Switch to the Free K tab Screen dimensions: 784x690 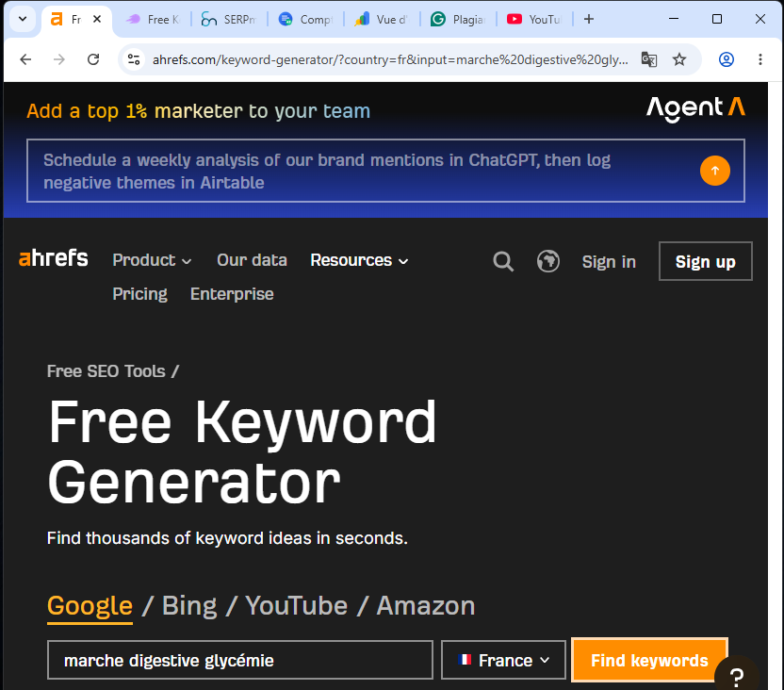[152, 20]
